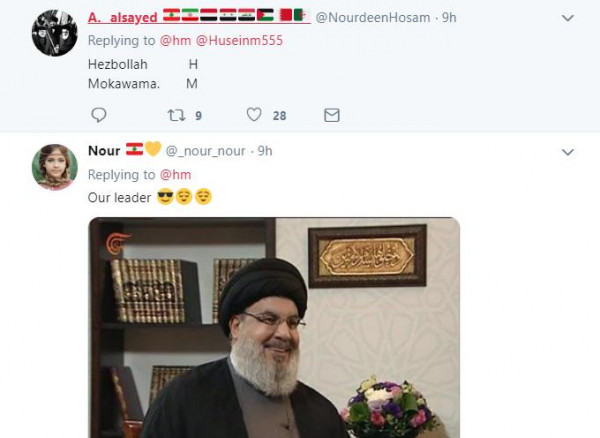Click the retweet count 9
Screen dimensions: 600x438
click(x=198, y=116)
